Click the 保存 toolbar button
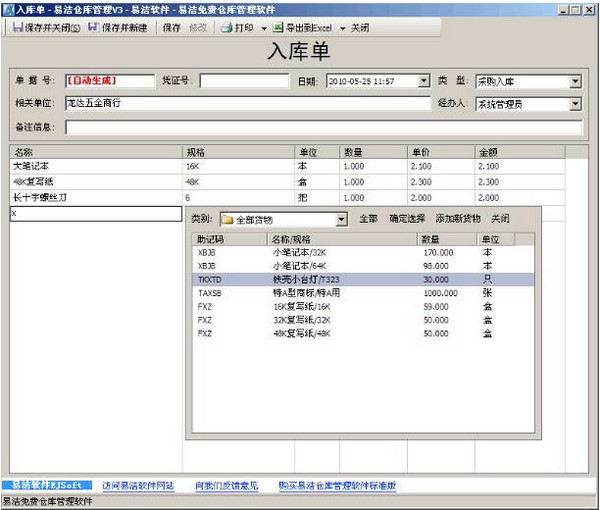 pos(171,28)
